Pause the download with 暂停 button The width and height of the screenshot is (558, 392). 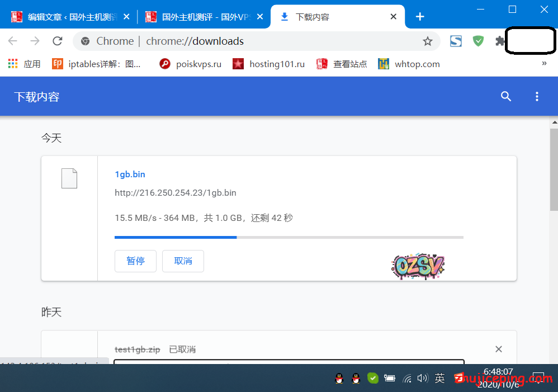point(135,261)
